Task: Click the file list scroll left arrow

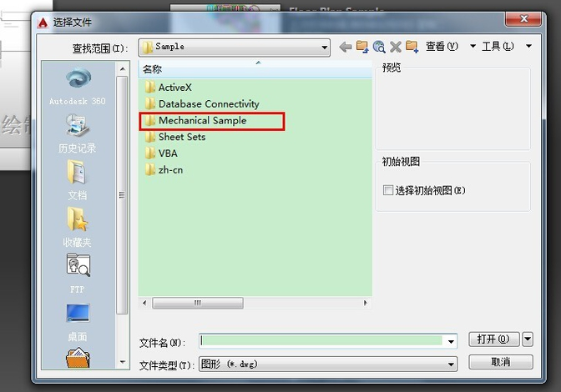Action: [144, 303]
